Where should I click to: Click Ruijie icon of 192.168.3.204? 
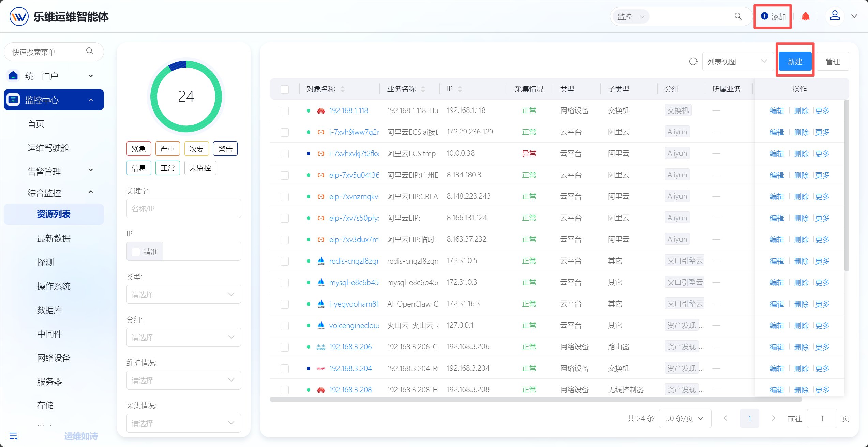pyautogui.click(x=321, y=369)
